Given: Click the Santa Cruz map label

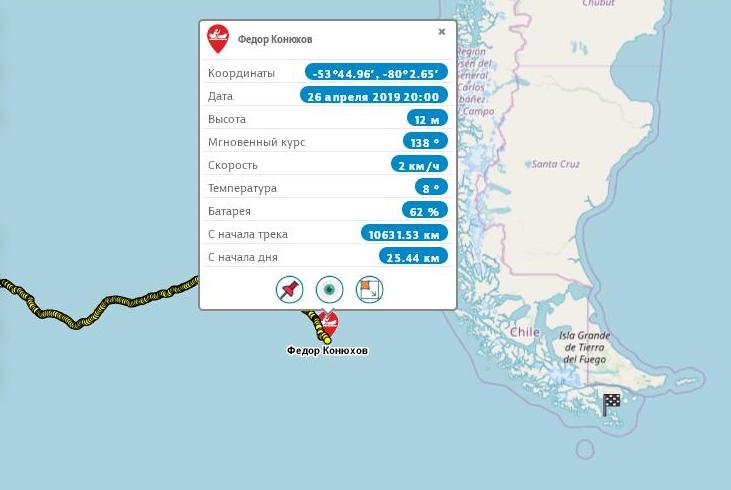Looking at the screenshot, I should 556,164.
